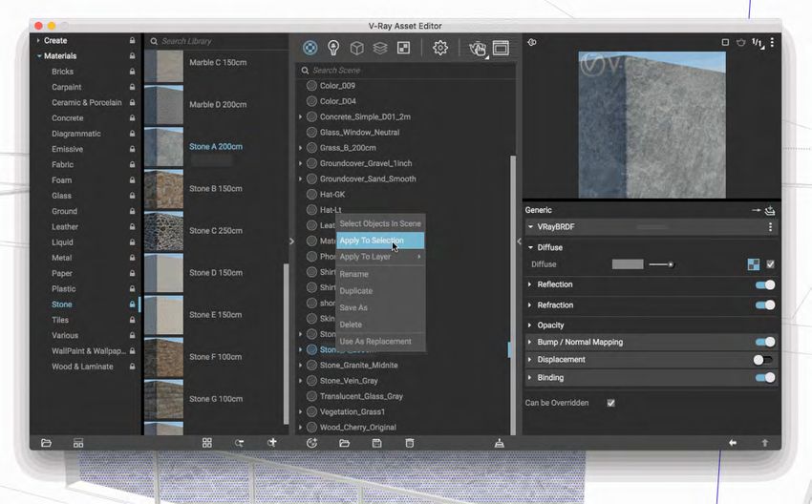The height and width of the screenshot is (504, 812).
Task: Toggle library layout icon at bottom left
Action: coord(78,443)
